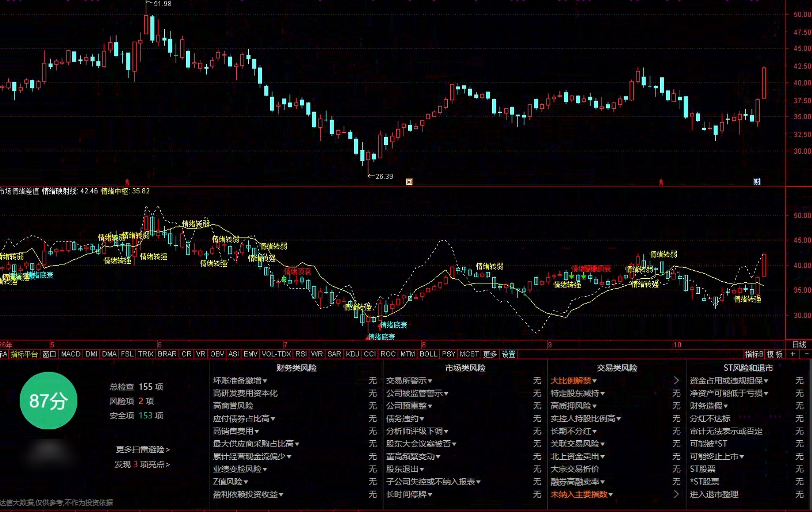Open the 模板 template button

click(775, 354)
